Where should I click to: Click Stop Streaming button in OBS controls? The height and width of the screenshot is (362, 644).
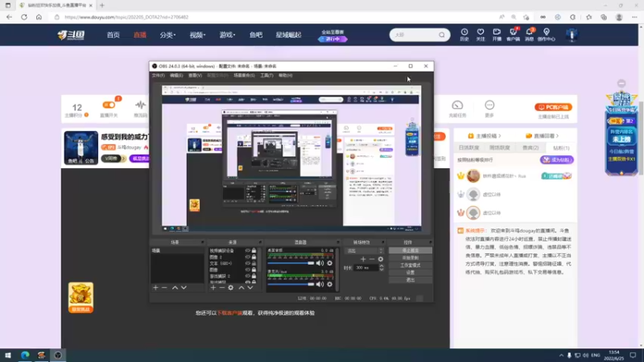[x=411, y=250]
